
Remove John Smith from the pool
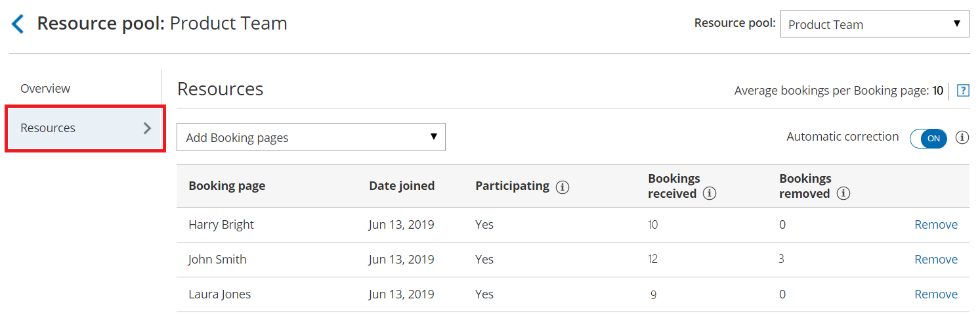[x=935, y=260]
